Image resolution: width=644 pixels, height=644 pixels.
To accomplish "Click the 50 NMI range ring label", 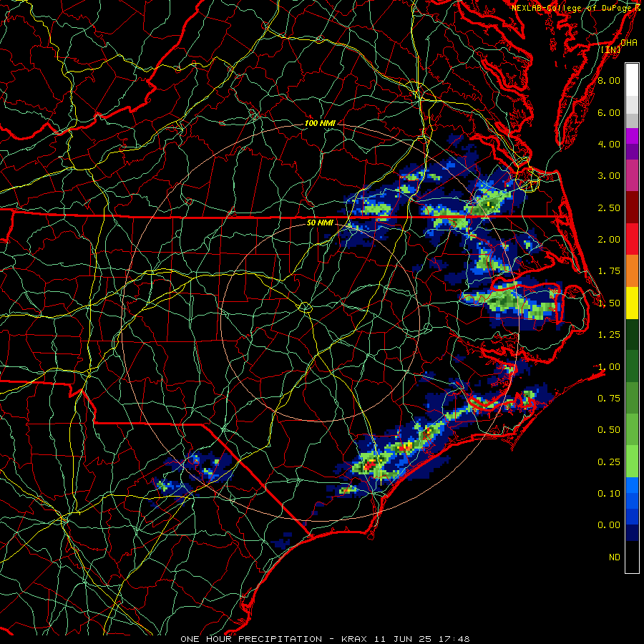I will 320,223.
